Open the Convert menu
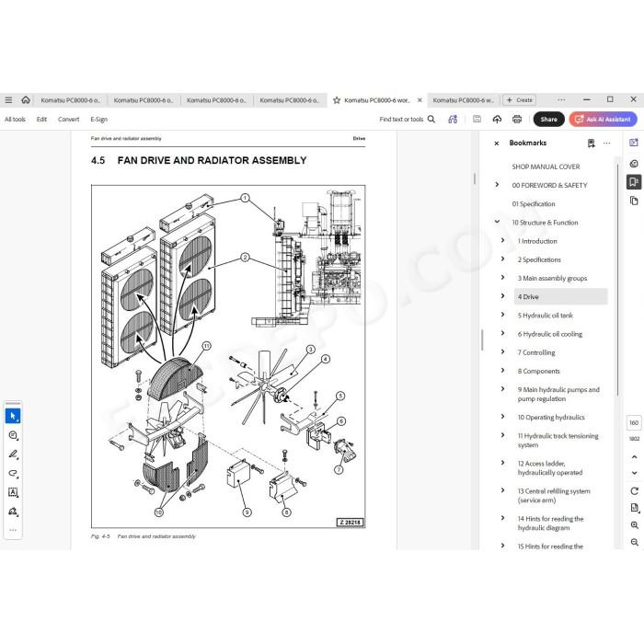 click(68, 119)
